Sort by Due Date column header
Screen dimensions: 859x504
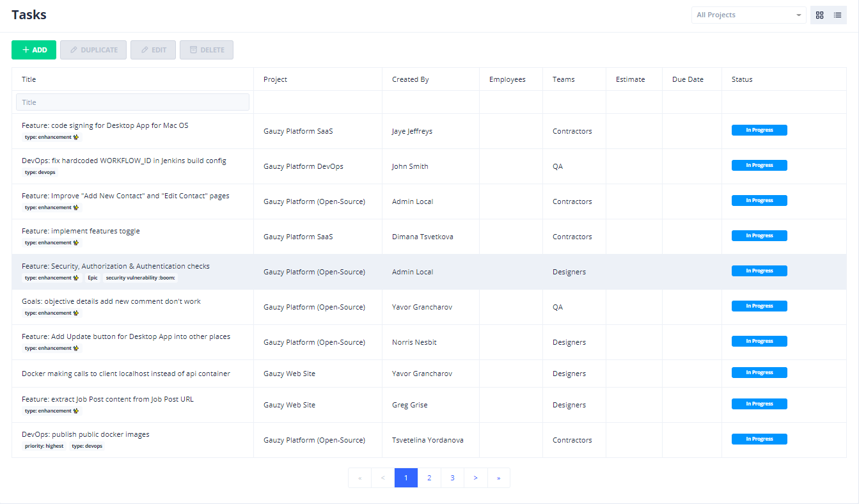[688, 79]
